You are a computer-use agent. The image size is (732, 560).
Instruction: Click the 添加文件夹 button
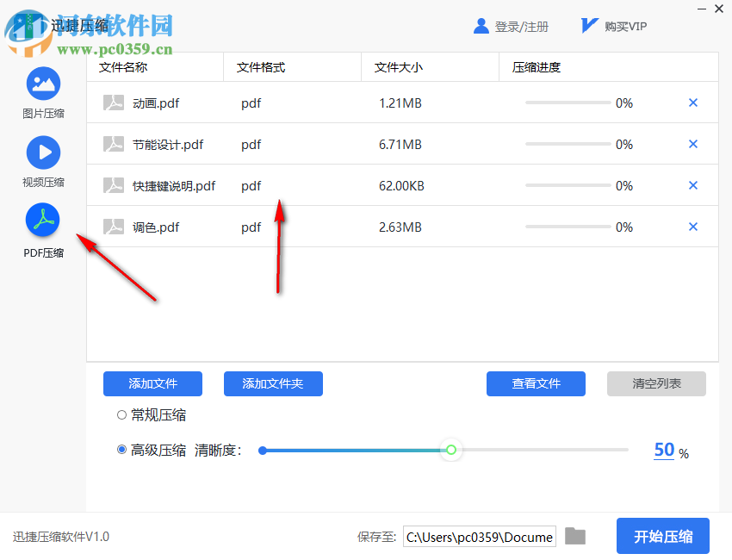pos(273,383)
